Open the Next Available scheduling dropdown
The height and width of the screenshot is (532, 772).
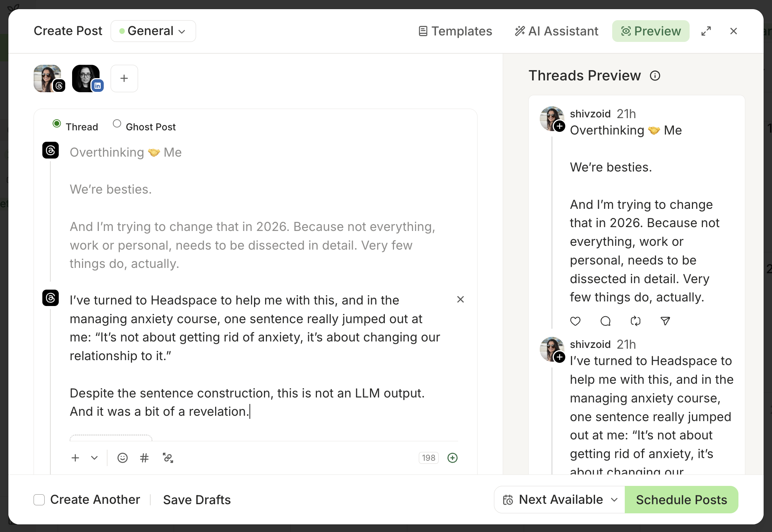click(560, 500)
